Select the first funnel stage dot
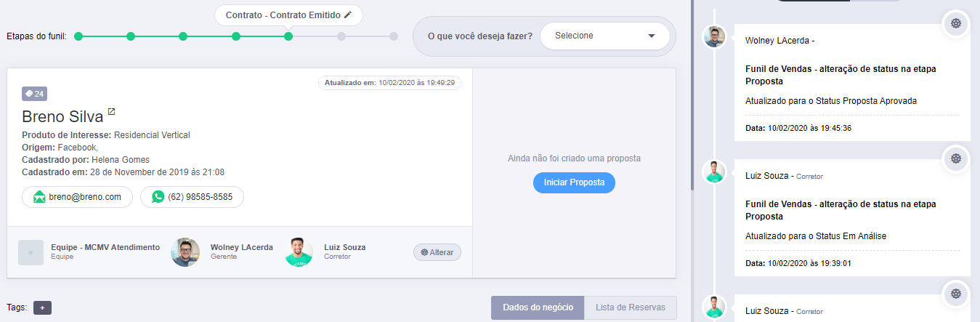Screen dimensions: 980x322 78,36
